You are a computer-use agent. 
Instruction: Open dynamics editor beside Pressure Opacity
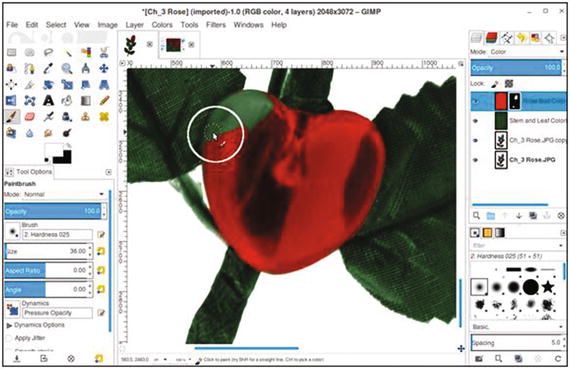(x=101, y=313)
